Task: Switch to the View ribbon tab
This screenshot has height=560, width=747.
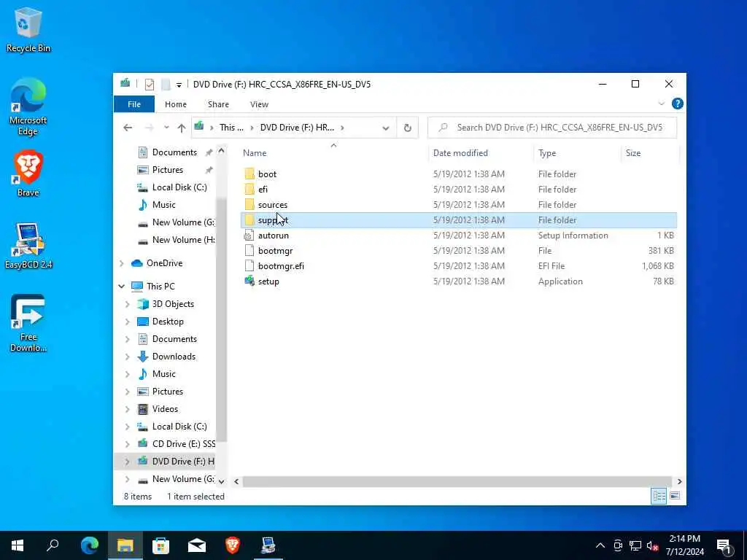Action: pos(259,104)
